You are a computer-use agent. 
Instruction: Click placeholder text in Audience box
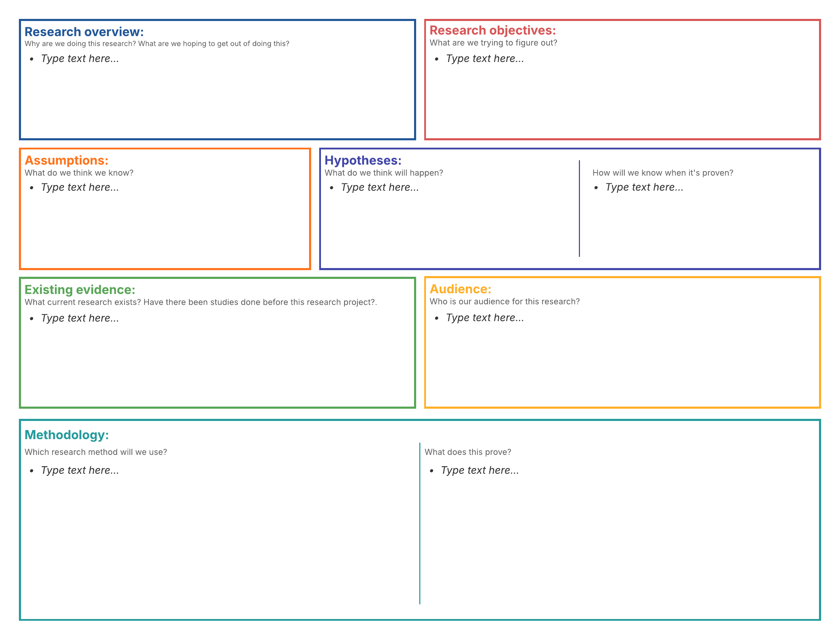[x=484, y=318]
